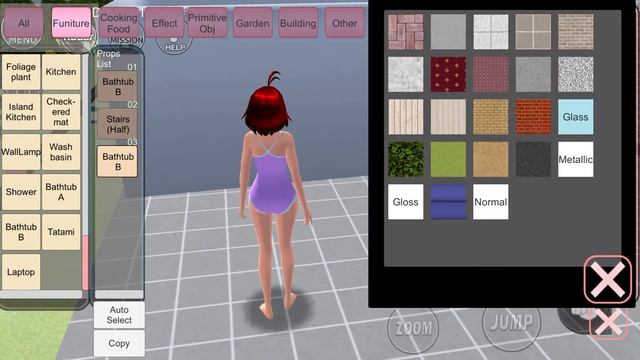Click the Auto Select button
Viewport: 640px width, 360px height.
119,315
